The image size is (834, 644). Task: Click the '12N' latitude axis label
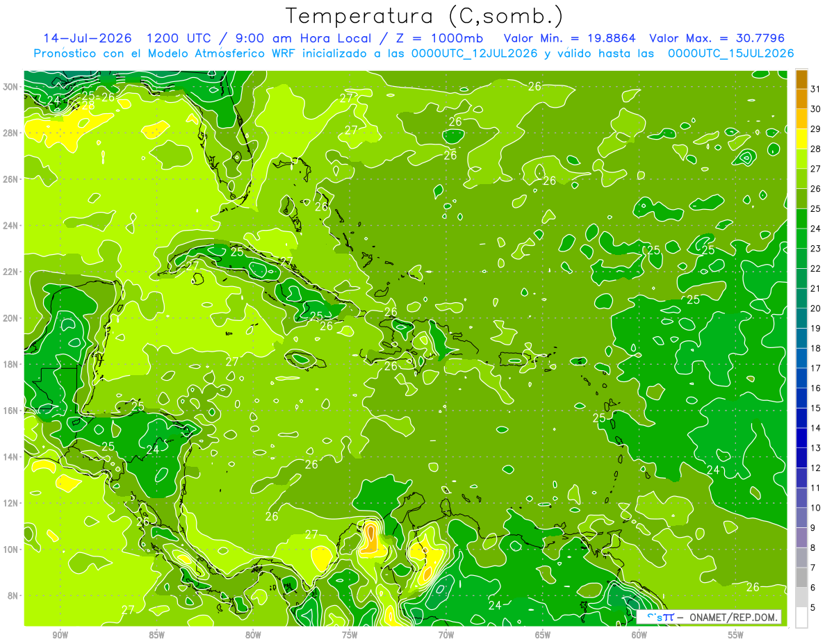coord(10,503)
